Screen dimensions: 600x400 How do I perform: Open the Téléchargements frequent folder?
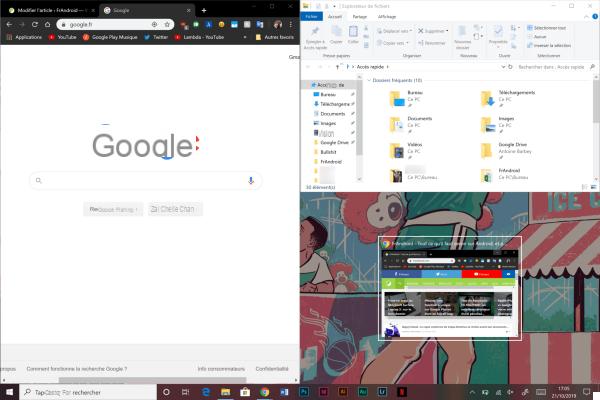click(508, 98)
